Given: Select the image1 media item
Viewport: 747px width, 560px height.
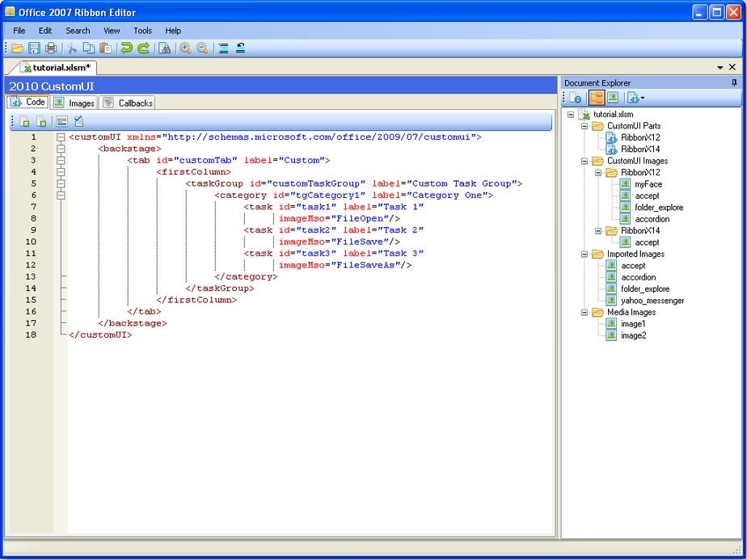Looking at the screenshot, I should (x=633, y=324).
